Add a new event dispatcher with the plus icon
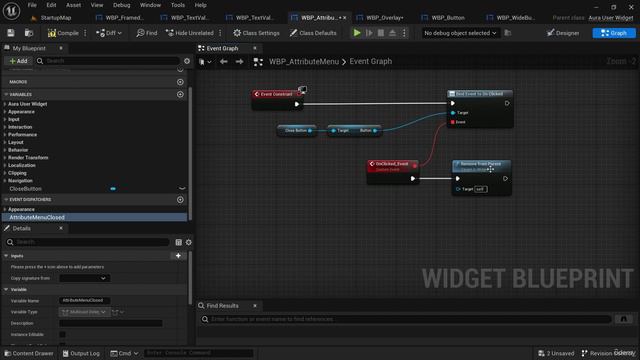 [180, 200]
